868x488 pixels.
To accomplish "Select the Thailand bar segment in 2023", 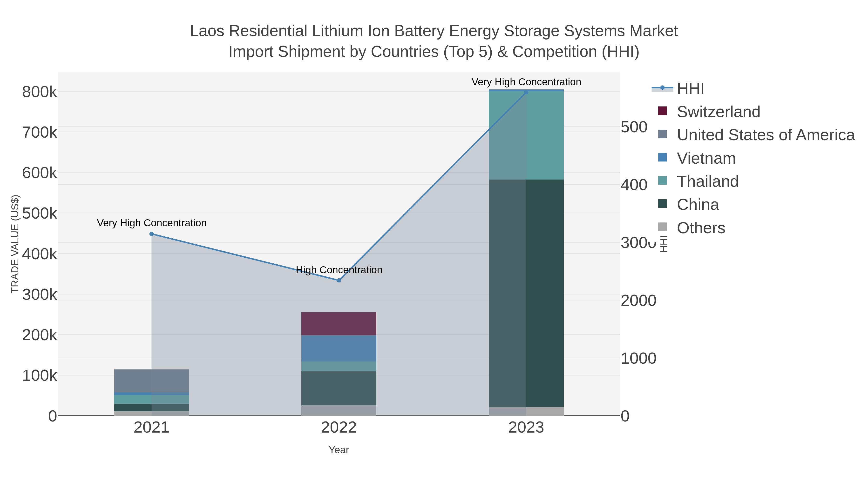I will click(x=526, y=135).
